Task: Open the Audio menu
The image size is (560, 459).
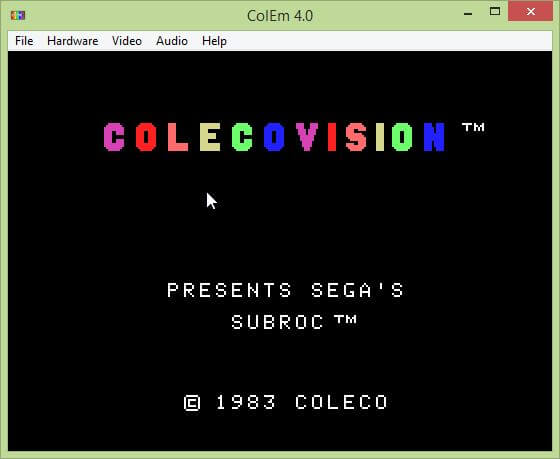Action: coord(172,41)
